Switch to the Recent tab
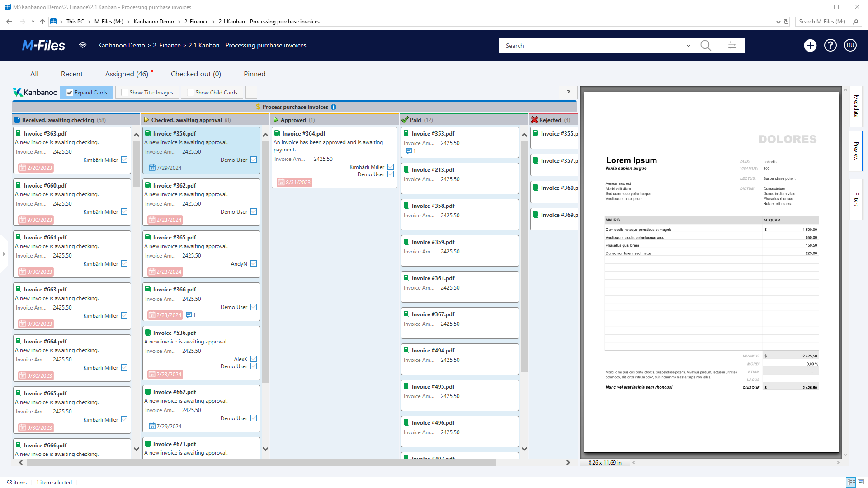Viewport: 868px width, 488px height. (72, 74)
